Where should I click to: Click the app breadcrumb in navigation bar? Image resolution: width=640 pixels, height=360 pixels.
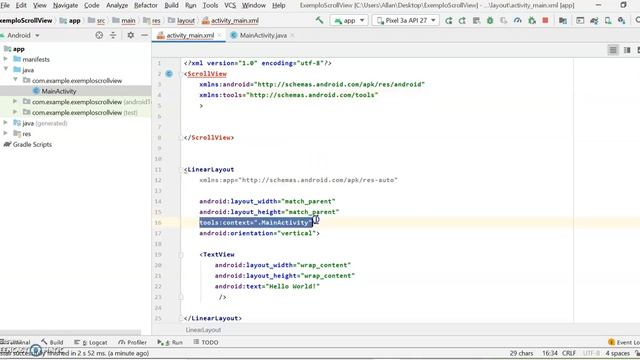pyautogui.click(x=70, y=20)
